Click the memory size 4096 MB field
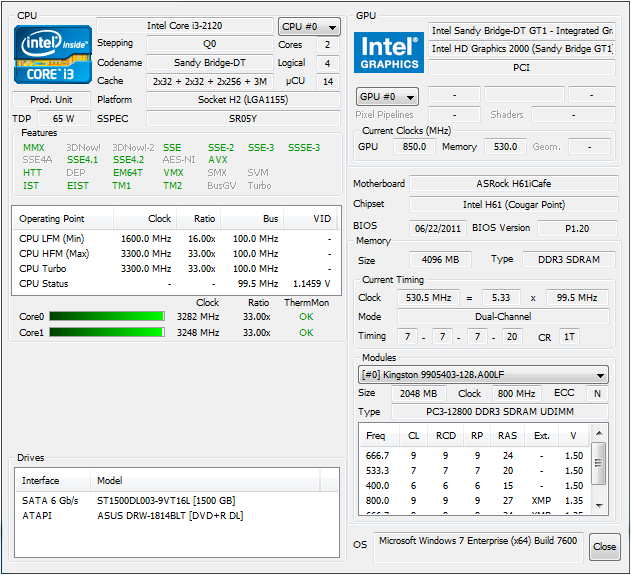 point(440,260)
